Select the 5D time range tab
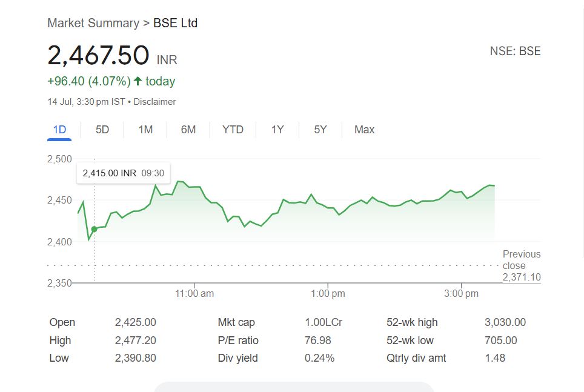The image size is (584, 392). click(x=102, y=130)
